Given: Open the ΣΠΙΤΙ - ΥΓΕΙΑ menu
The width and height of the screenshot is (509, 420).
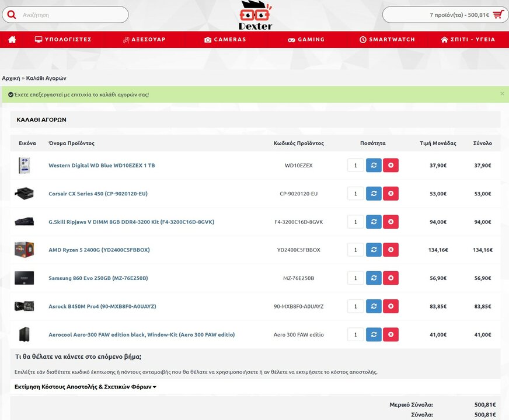Looking at the screenshot, I should (x=468, y=40).
